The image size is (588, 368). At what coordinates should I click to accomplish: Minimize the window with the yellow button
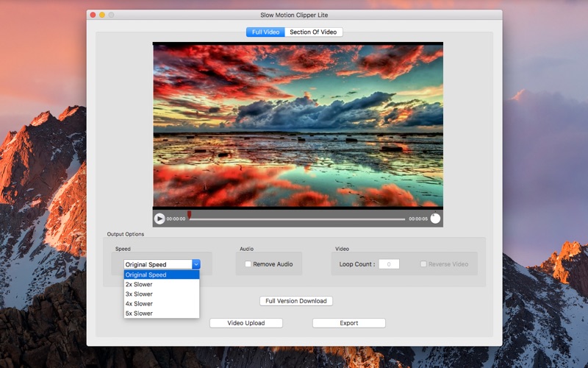pyautogui.click(x=102, y=15)
